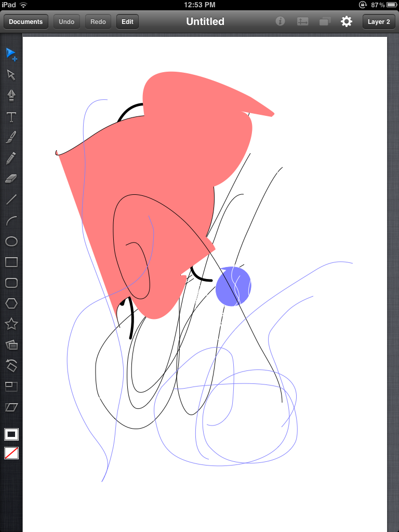The height and width of the screenshot is (532, 399).
Task: Open the red-slash stroke color swatch
Action: click(11, 453)
